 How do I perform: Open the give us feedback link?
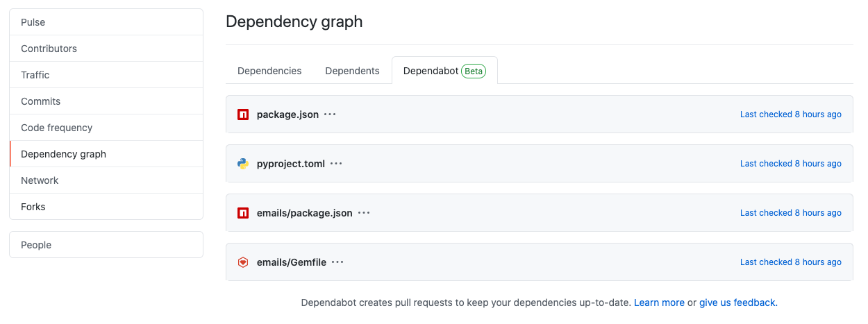(x=738, y=302)
